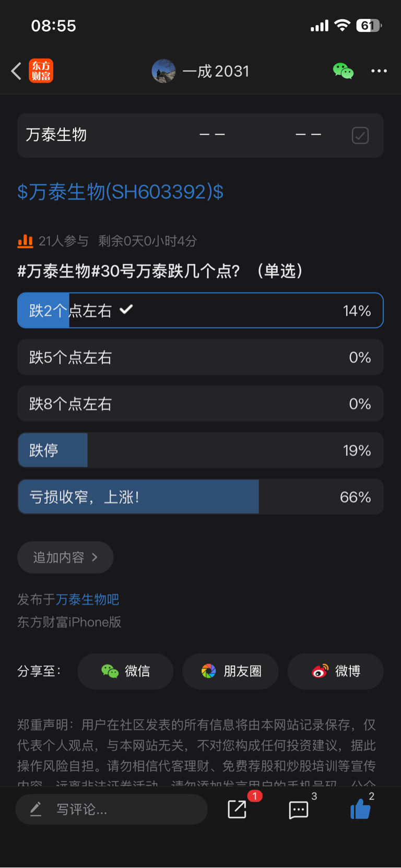Image resolution: width=401 pixels, height=868 pixels.
Task: Share to 微信 button
Action: pos(125,671)
